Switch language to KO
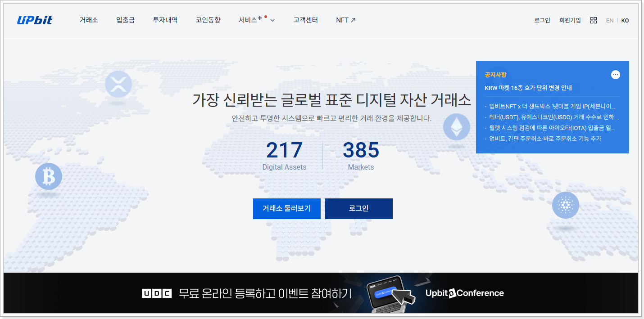The width and height of the screenshot is (644, 319). 625,20
